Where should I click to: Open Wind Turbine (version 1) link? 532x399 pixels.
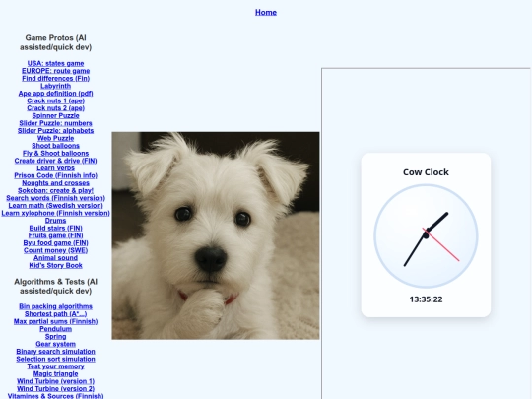point(55,381)
